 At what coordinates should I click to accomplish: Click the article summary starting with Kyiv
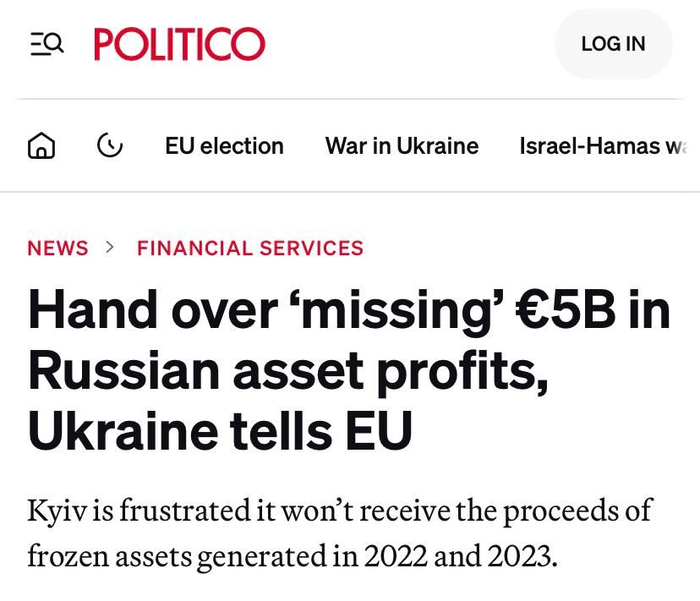click(339, 533)
